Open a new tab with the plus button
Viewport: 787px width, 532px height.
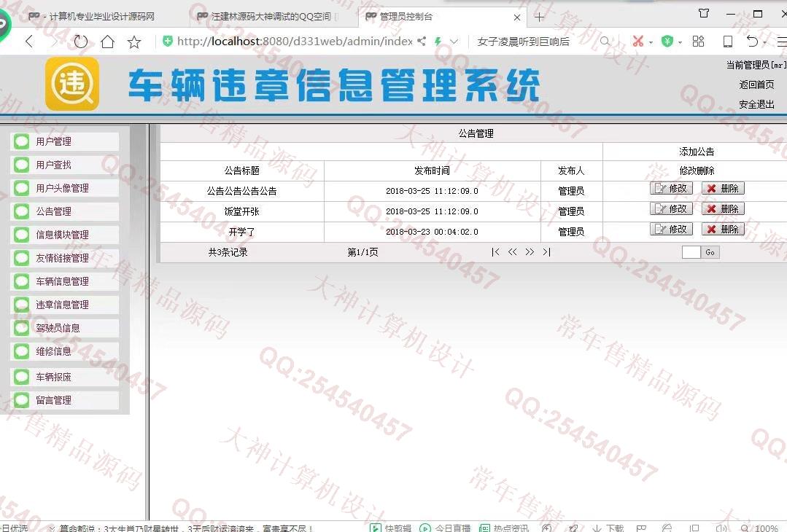540,17
